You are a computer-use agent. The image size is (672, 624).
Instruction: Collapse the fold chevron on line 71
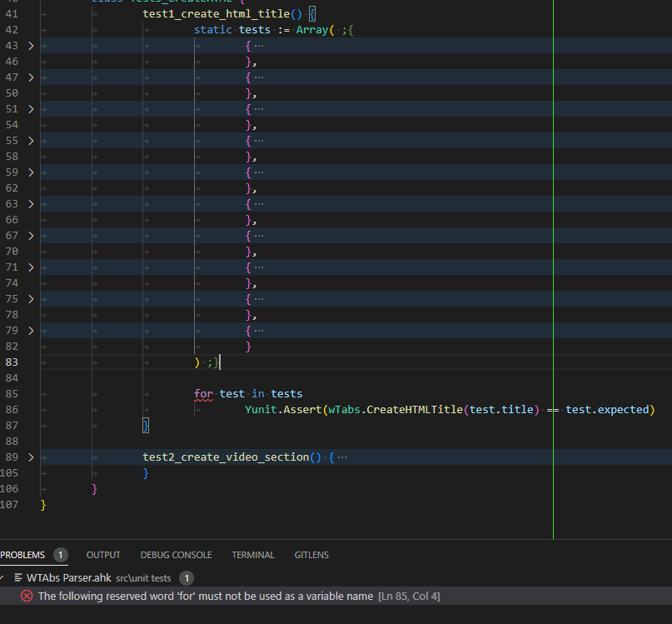click(30, 267)
